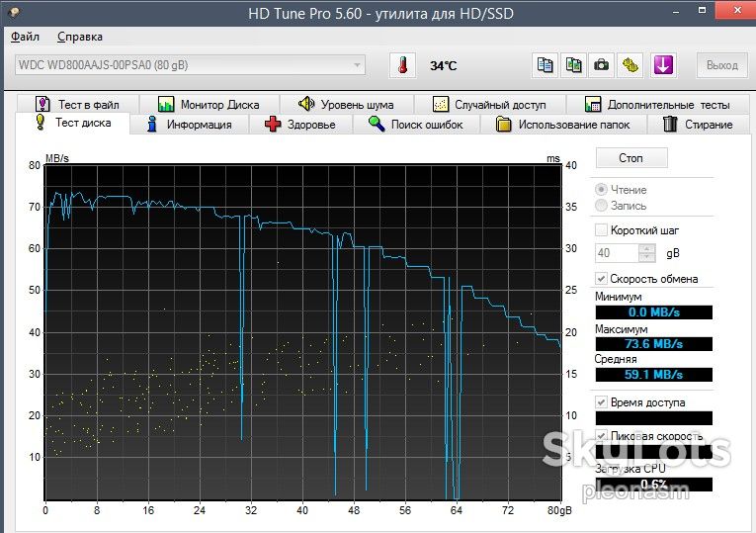
Task: Click the "ms" axis label on graph
Action: (x=553, y=158)
